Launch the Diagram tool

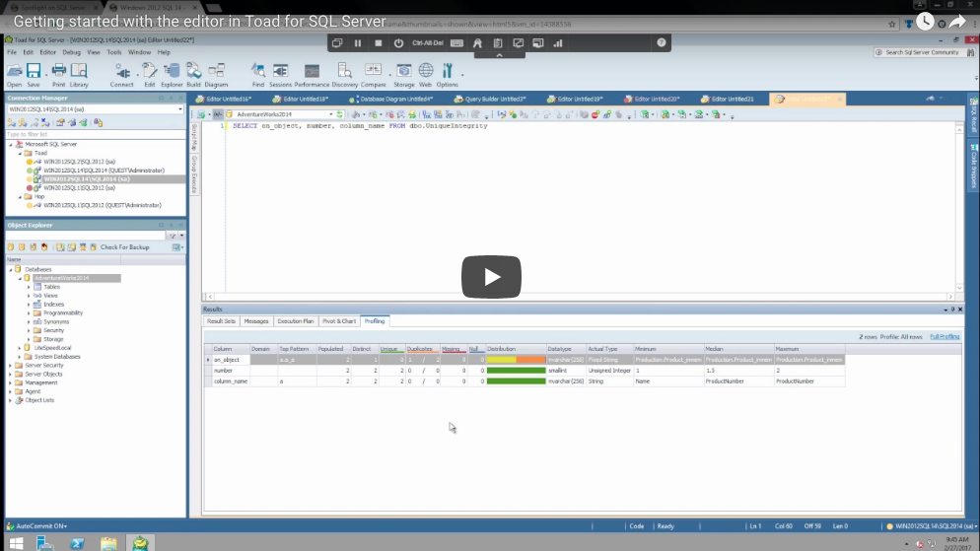216,74
